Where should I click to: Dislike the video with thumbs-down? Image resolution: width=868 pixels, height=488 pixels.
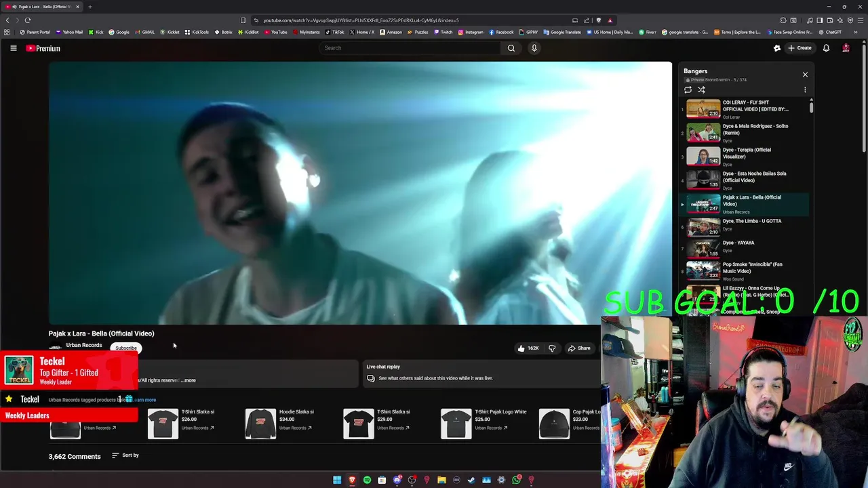coord(552,348)
